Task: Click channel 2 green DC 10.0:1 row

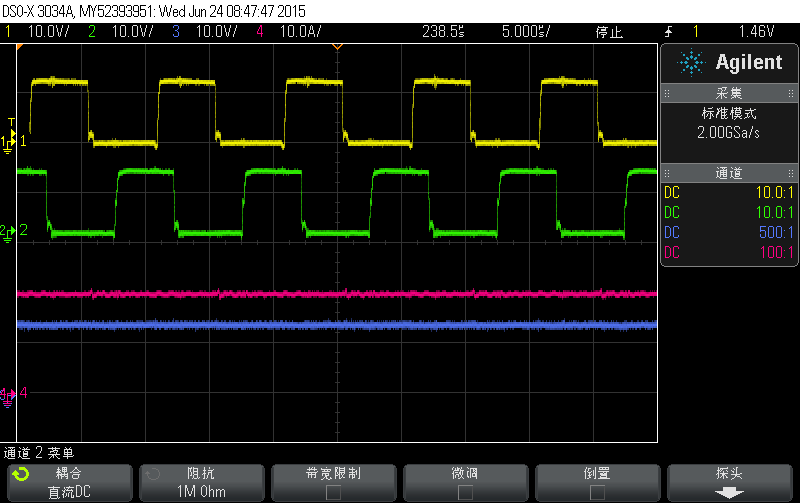Action: pyautogui.click(x=729, y=213)
